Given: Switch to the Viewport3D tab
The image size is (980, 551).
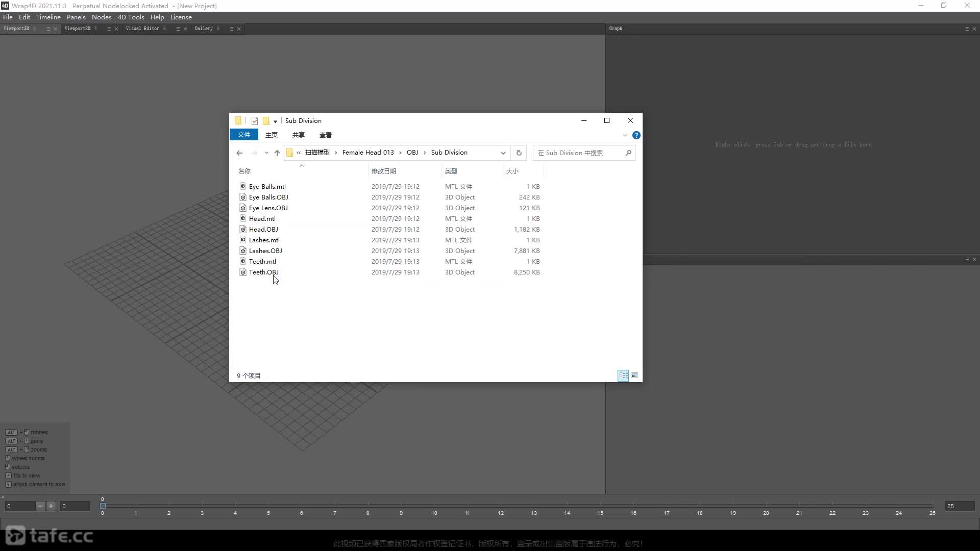Looking at the screenshot, I should point(17,29).
